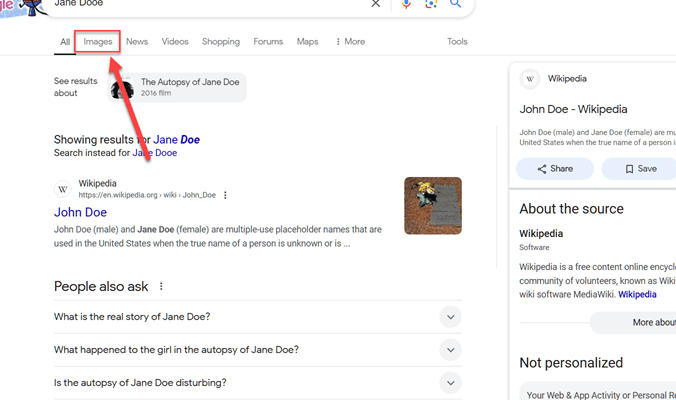Screen dimensions: 676x400
Task: Expand "Is the autopsy of Jane Doe disturbing?"
Action: pyautogui.click(x=258, y=383)
